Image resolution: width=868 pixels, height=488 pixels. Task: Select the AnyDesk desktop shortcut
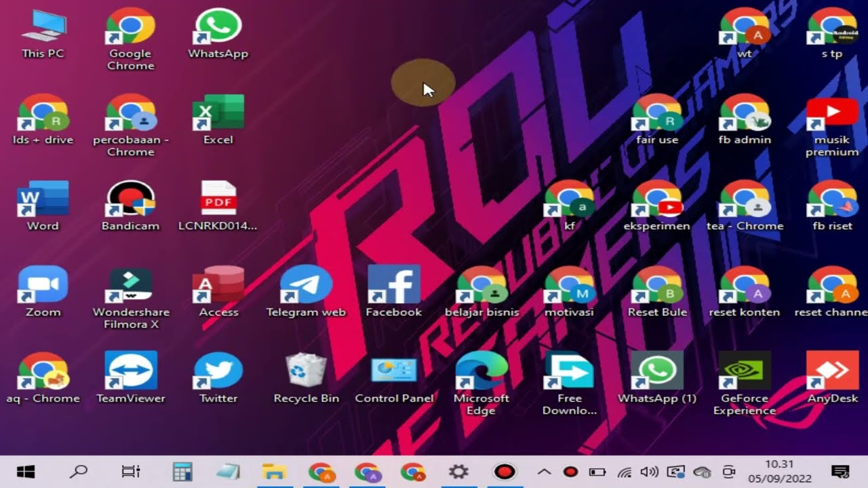832,378
